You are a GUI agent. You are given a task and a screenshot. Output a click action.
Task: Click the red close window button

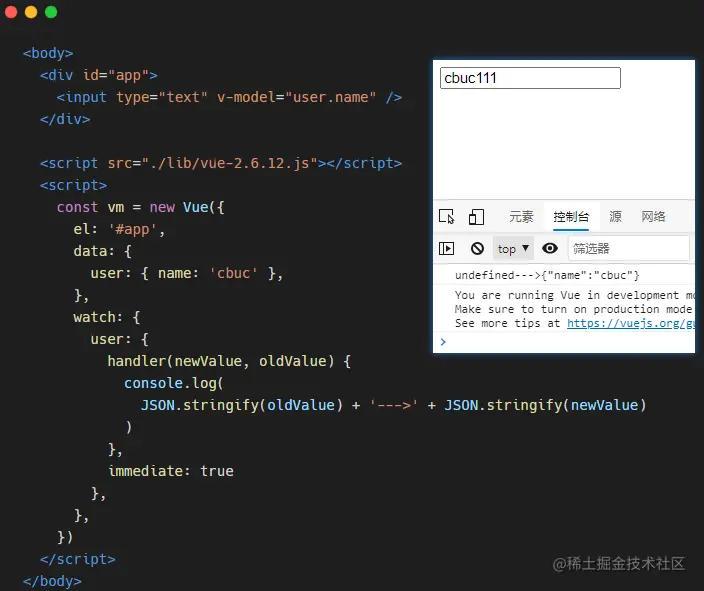[x=11, y=12]
